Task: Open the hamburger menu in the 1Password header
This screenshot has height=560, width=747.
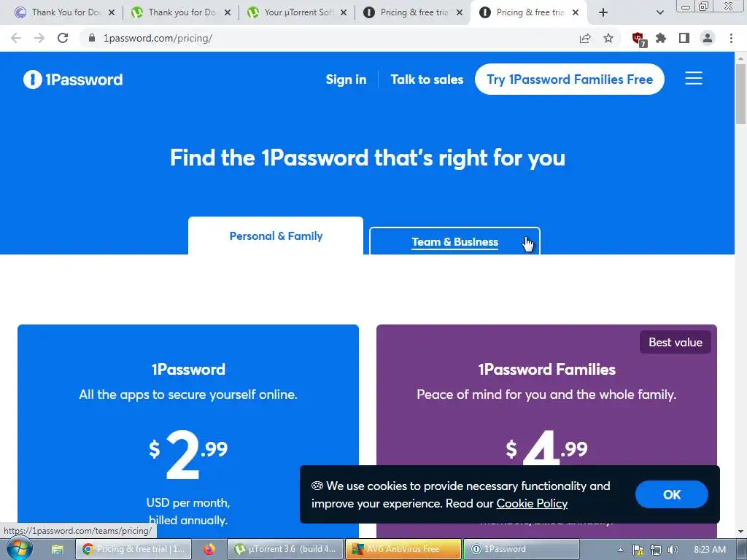Action: (694, 79)
